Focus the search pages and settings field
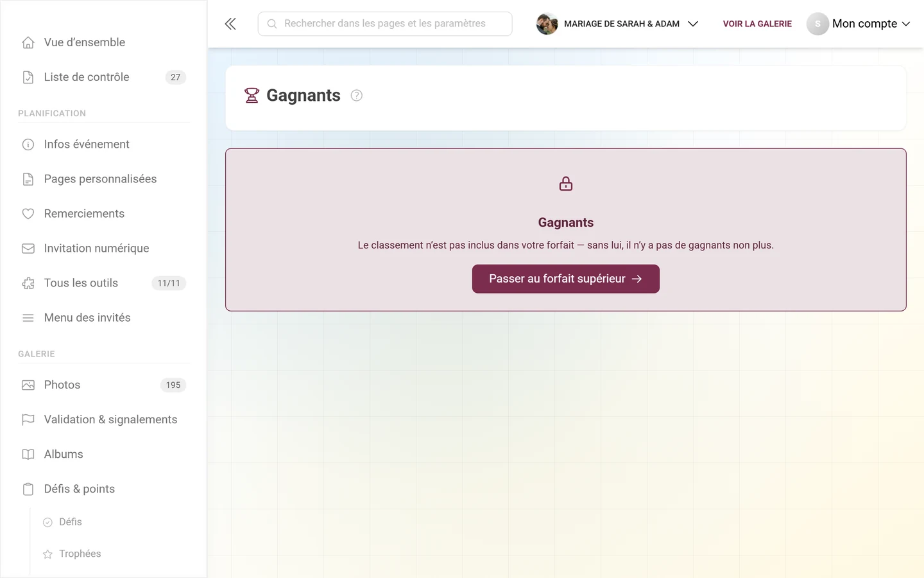The image size is (924, 578). pos(385,24)
